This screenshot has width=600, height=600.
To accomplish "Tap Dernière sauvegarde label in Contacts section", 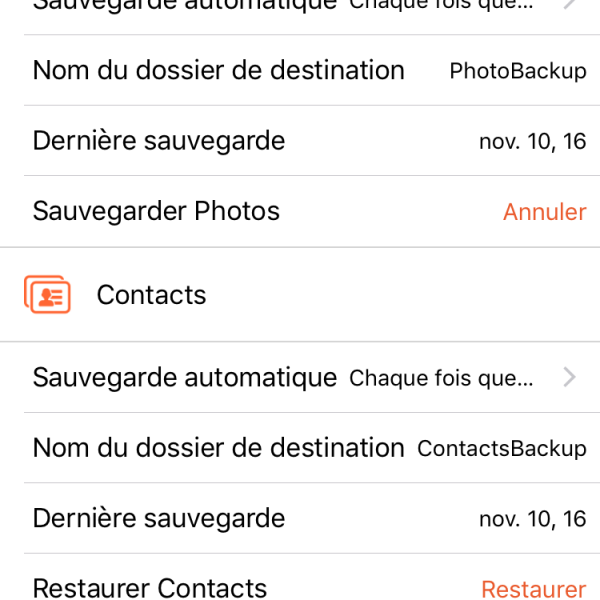I will click(x=159, y=518).
